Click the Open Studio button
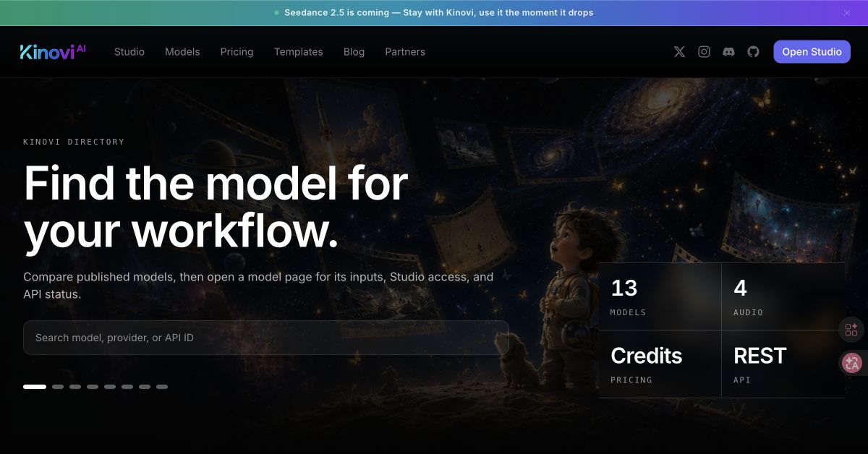This screenshot has width=868, height=454. (812, 52)
